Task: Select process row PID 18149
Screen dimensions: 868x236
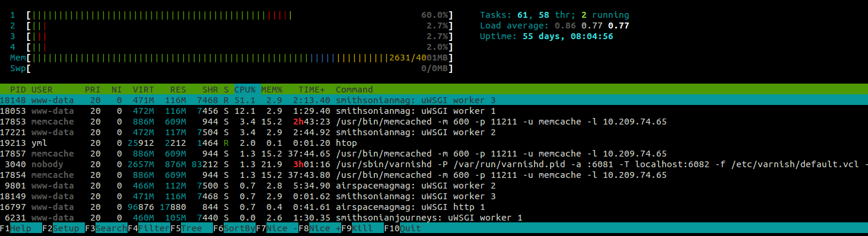Action: (x=434, y=196)
